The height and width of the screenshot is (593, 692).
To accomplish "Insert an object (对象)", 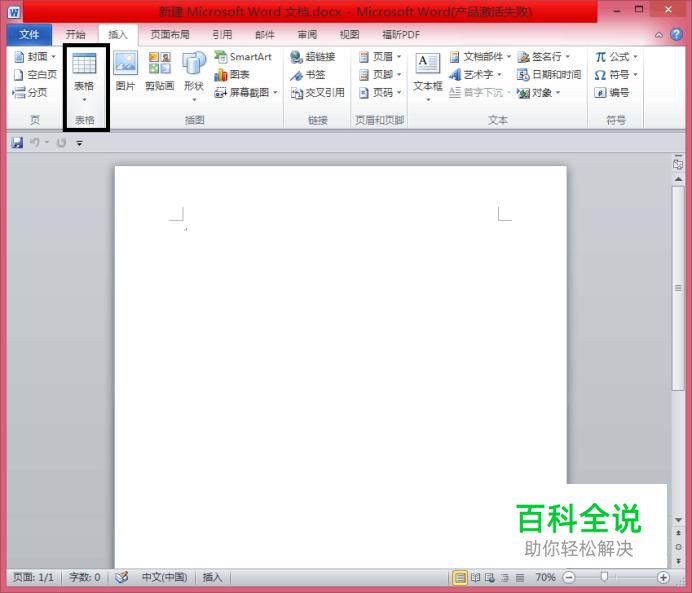I will coord(538,92).
